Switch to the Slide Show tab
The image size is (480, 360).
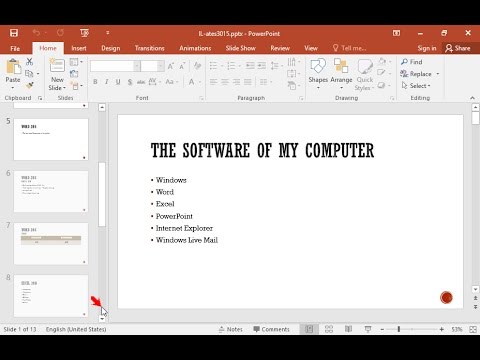tap(240, 48)
